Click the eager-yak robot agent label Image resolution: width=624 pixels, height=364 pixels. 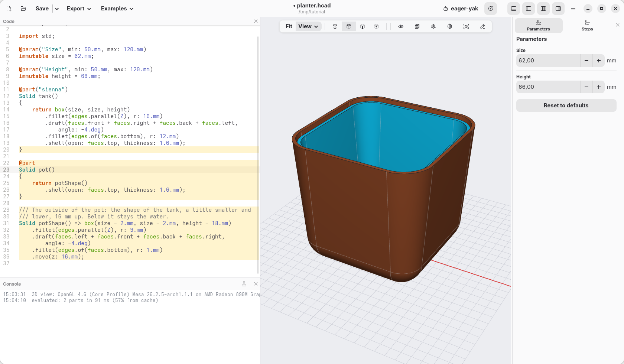click(x=461, y=9)
